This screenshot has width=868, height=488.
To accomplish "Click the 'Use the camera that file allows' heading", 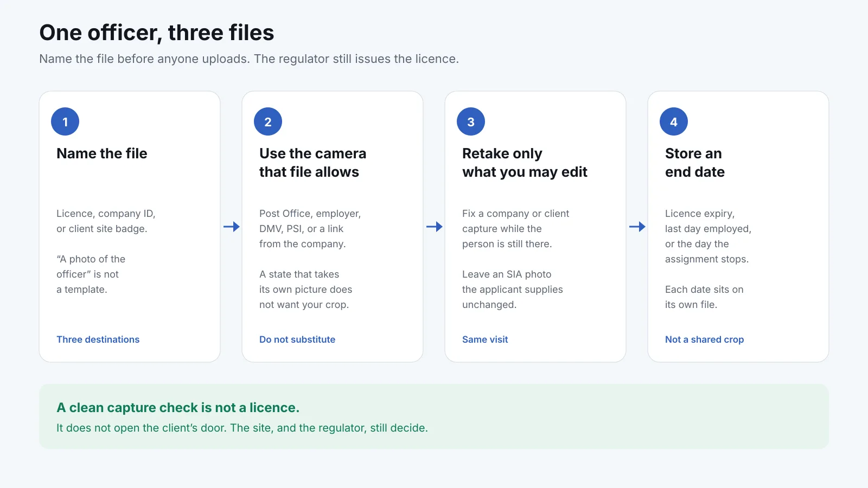I will (x=313, y=163).
